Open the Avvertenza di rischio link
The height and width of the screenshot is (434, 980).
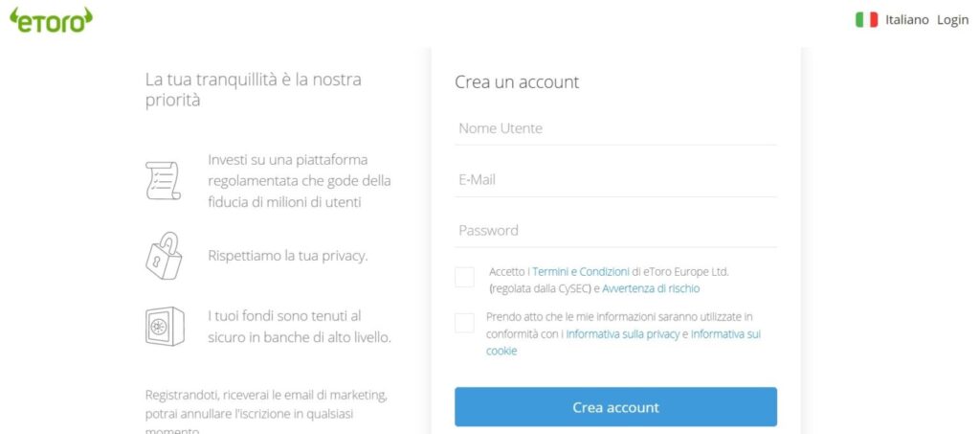tap(651, 288)
